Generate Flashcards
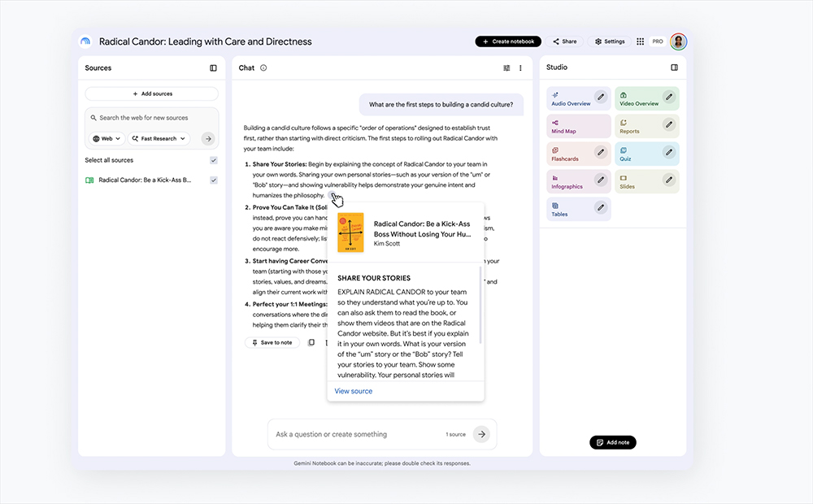This screenshot has width=813, height=504. tap(579, 154)
